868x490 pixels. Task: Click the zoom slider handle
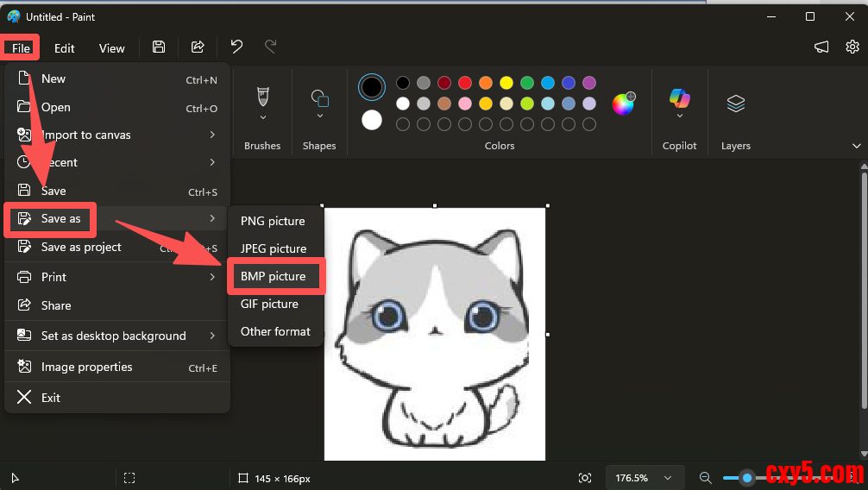click(x=746, y=478)
